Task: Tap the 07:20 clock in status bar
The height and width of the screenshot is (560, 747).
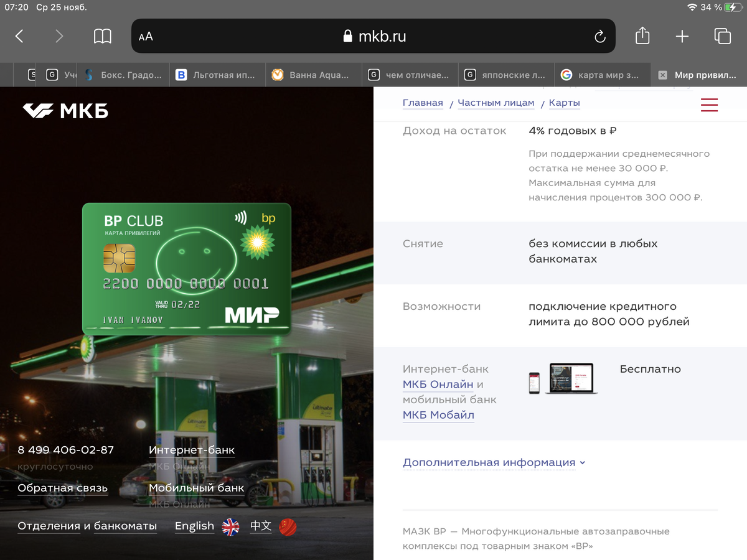Action: [x=17, y=7]
